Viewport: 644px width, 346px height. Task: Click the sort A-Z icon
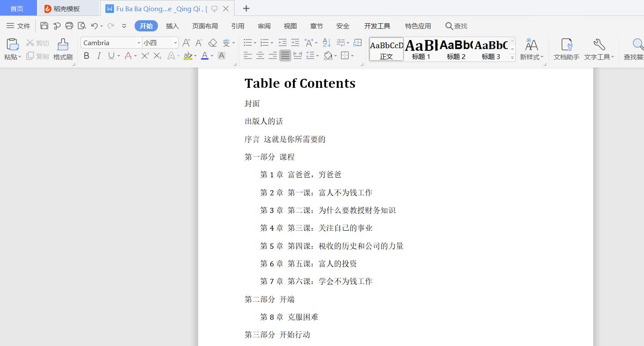pyautogui.click(x=327, y=43)
